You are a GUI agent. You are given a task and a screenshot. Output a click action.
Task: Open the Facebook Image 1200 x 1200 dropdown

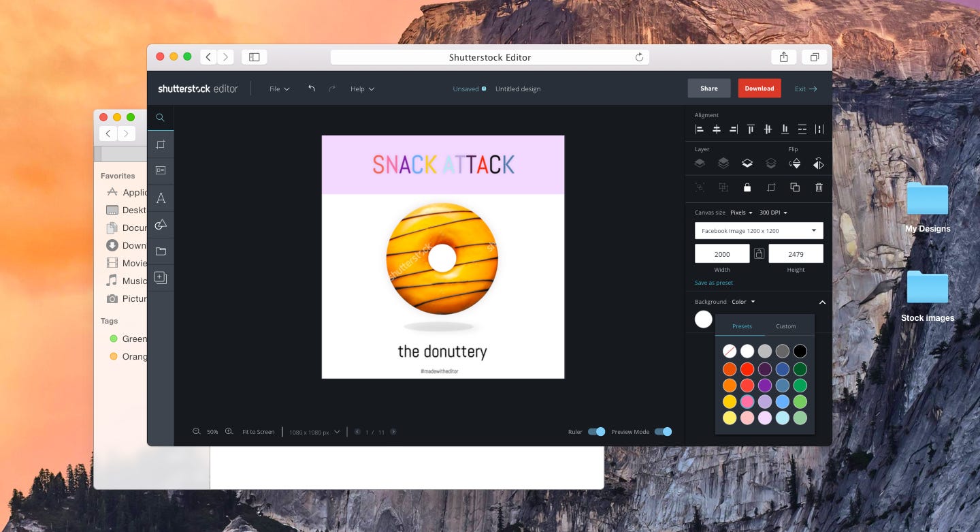coord(759,231)
